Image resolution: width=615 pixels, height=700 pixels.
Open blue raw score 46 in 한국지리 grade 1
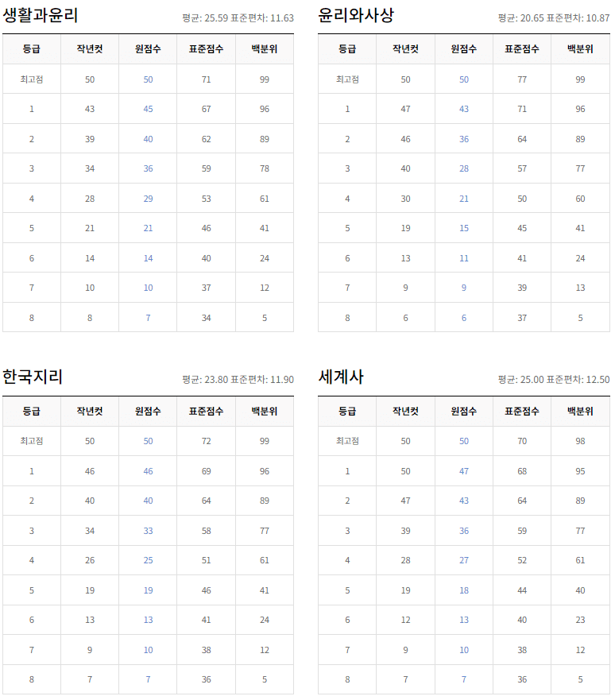coord(148,471)
